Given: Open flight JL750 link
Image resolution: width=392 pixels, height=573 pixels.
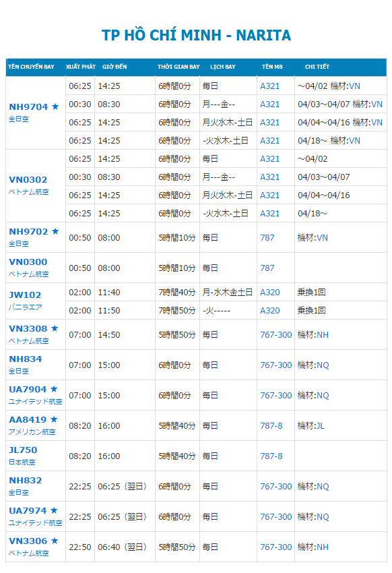Looking at the screenshot, I should pos(23,450).
